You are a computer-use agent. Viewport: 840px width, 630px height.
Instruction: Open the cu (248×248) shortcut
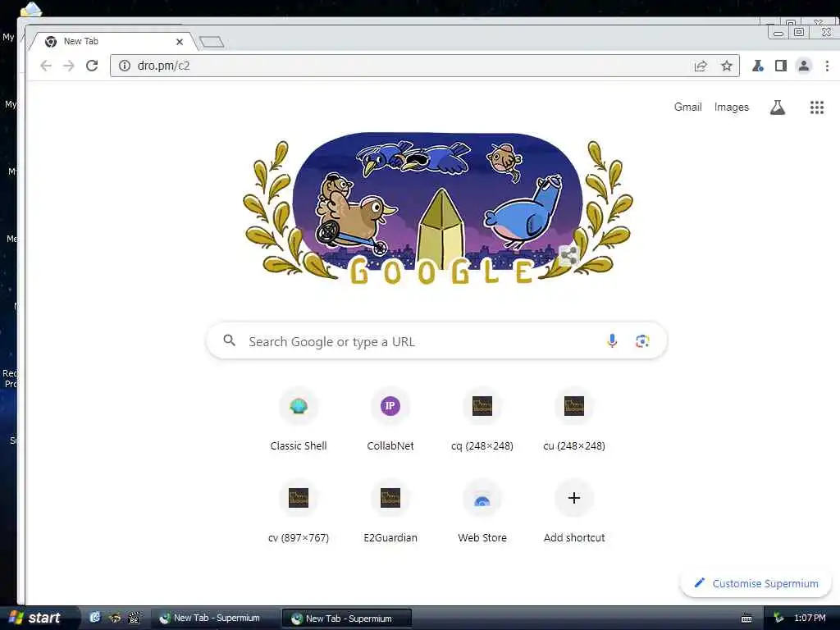pos(573,420)
